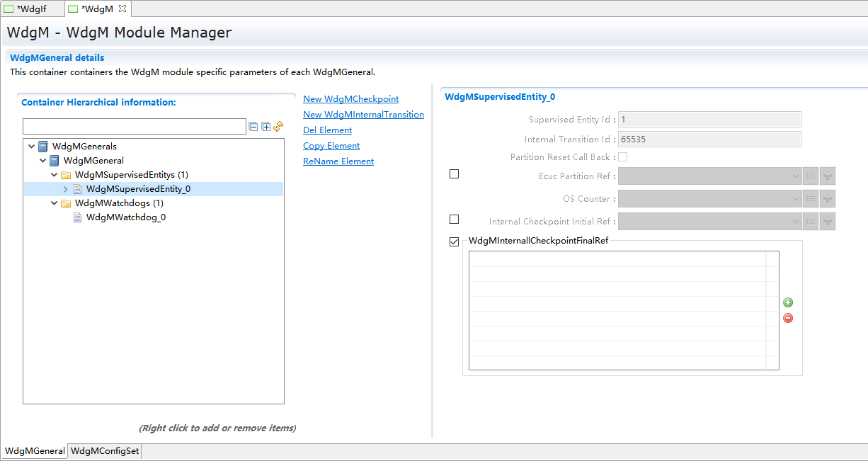Click the expand all tree icon
The image size is (868, 461).
266,127
